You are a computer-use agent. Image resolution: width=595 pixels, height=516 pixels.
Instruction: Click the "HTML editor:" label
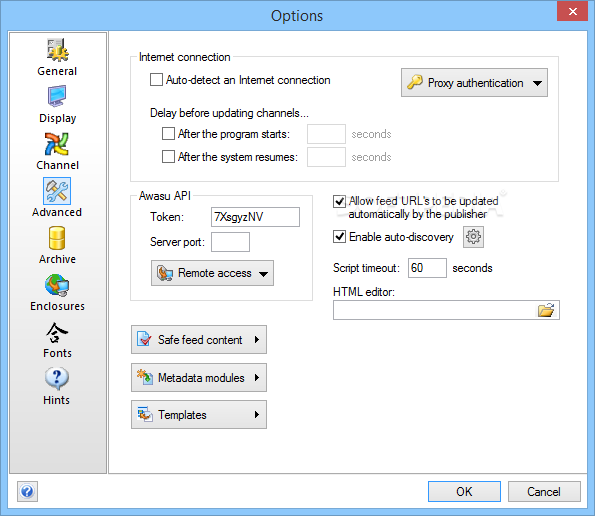tap(364, 292)
